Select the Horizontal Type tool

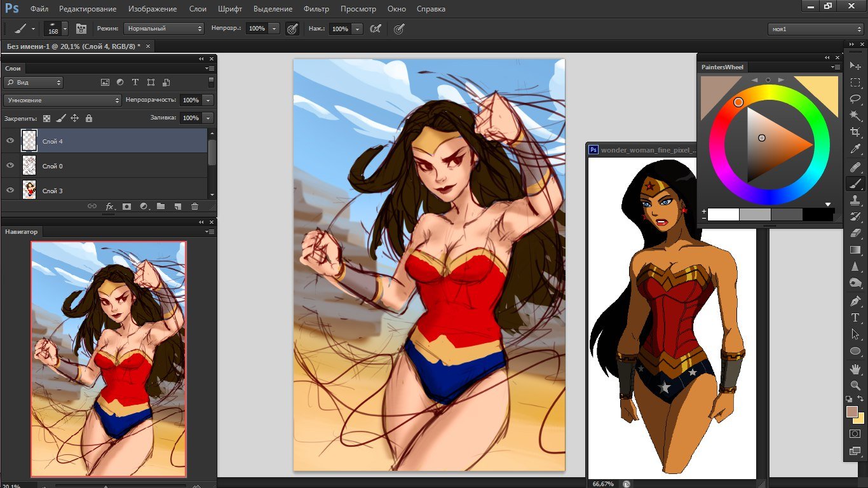point(855,317)
